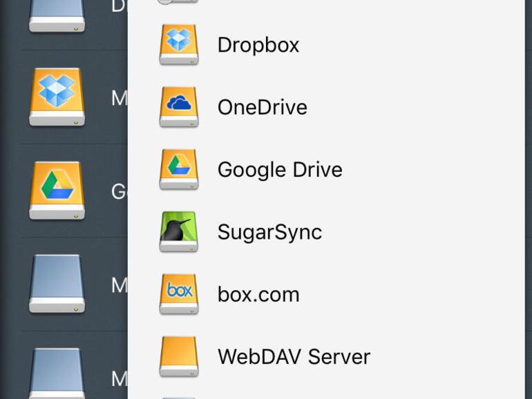Open the Google Drive icon in the background list
The image size is (532, 399).
pyautogui.click(x=57, y=191)
